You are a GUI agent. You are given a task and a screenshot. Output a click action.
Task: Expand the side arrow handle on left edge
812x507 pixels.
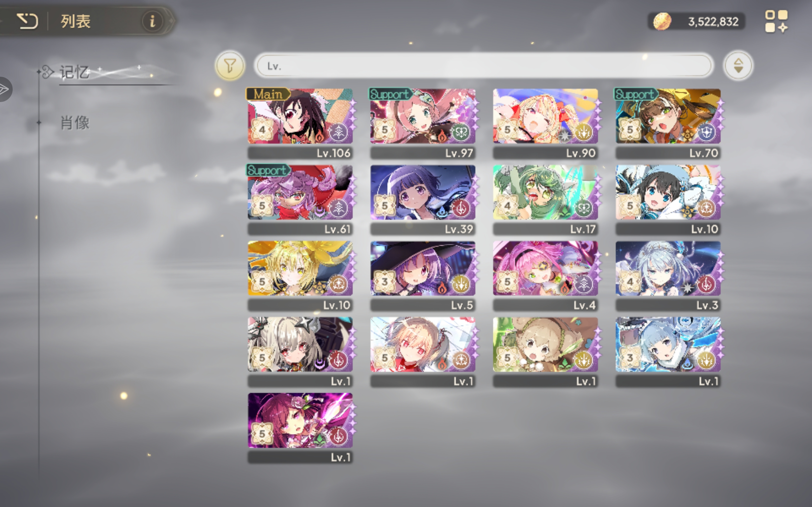coord(5,89)
